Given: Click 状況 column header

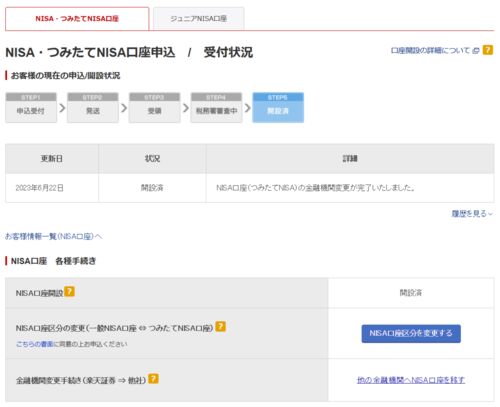Looking at the screenshot, I should pyautogui.click(x=152, y=159).
